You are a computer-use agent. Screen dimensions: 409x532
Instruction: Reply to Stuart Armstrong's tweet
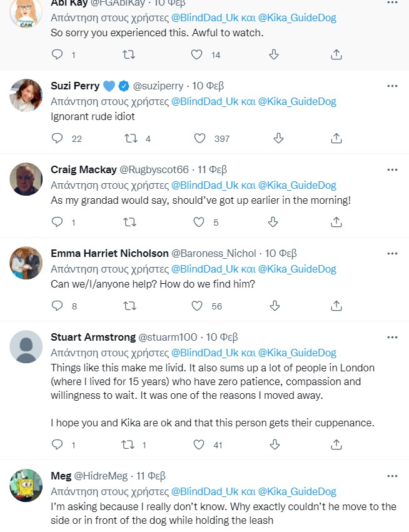pyautogui.click(x=58, y=444)
